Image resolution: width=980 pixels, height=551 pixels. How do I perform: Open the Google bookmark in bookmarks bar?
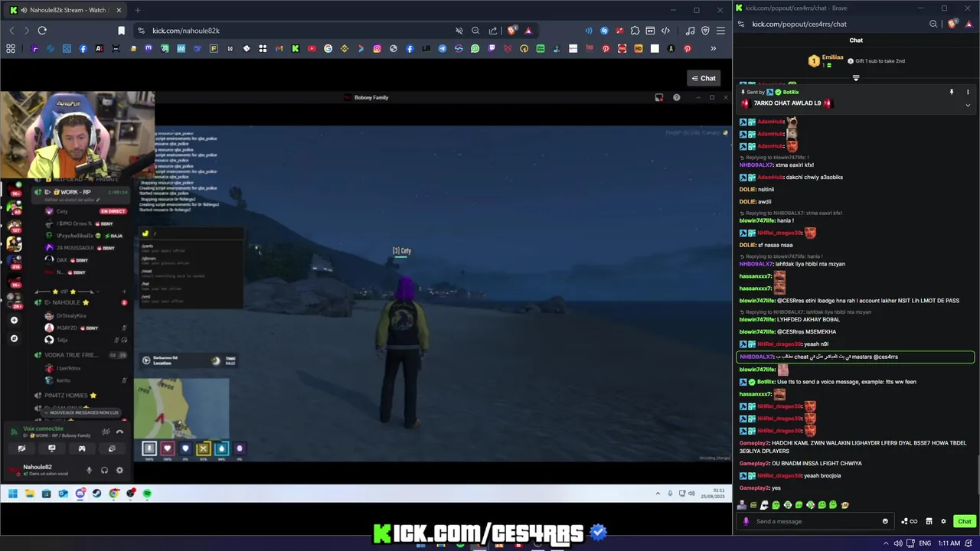click(328, 49)
